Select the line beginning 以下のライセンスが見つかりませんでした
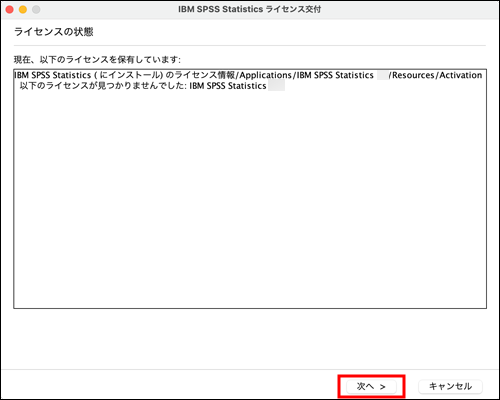 152,86
